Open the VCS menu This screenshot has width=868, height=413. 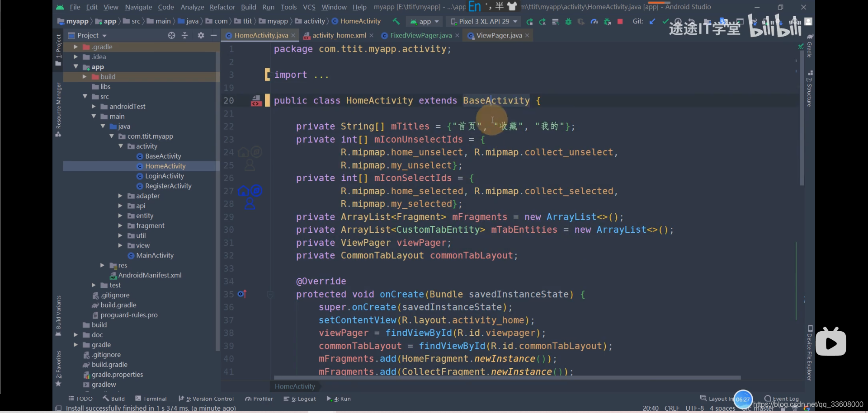point(309,7)
